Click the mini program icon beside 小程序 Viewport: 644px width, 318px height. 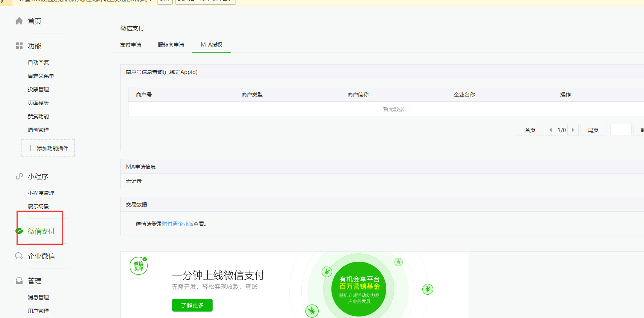click(19, 176)
